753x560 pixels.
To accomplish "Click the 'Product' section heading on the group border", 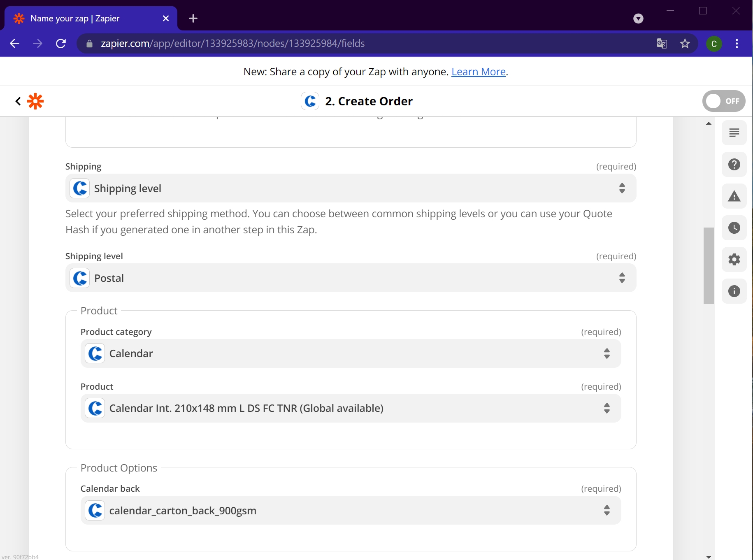I will pyautogui.click(x=99, y=311).
